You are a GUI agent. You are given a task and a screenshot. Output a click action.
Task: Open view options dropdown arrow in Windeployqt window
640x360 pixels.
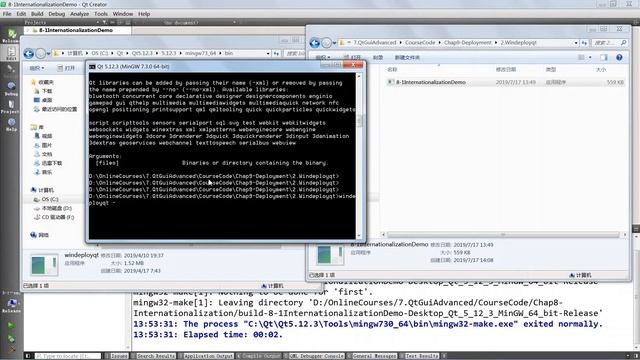590,58
